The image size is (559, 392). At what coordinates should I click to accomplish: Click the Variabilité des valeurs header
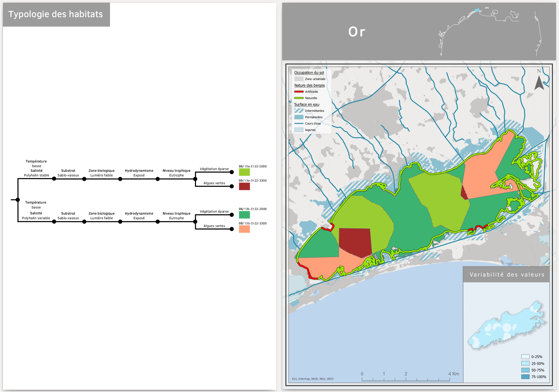point(507,275)
